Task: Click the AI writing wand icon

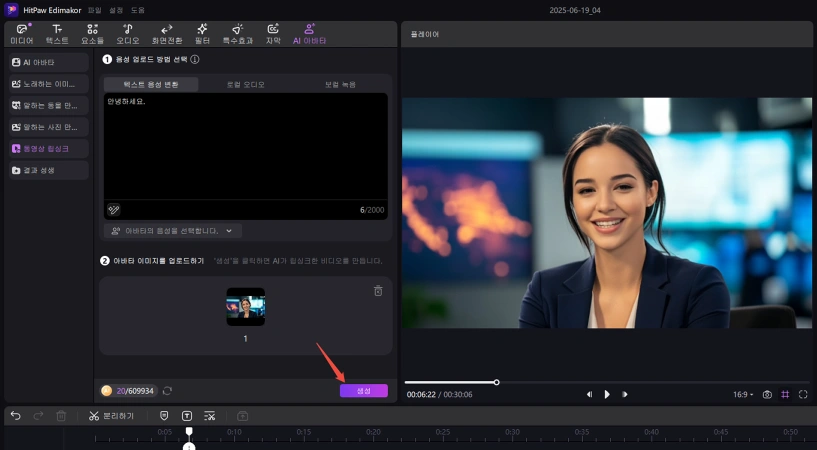Action: click(114, 210)
